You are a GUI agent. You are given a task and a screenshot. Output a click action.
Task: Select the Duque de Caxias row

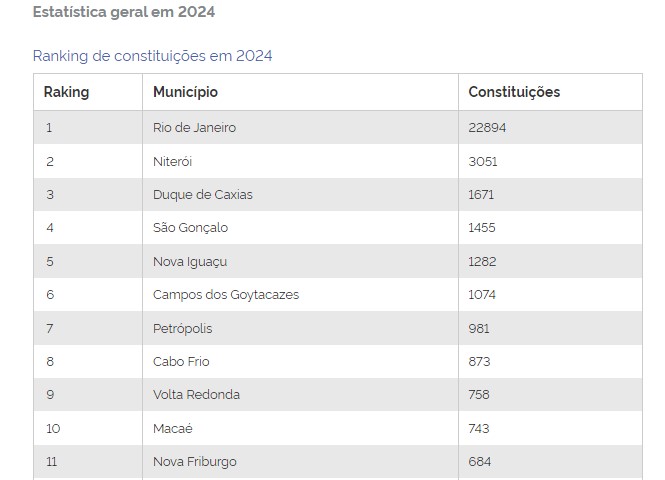(x=338, y=195)
